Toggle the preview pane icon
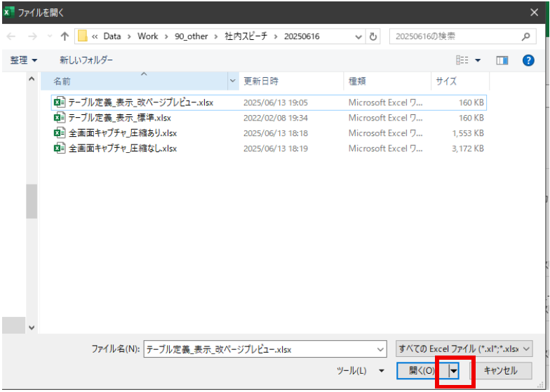 502,60
